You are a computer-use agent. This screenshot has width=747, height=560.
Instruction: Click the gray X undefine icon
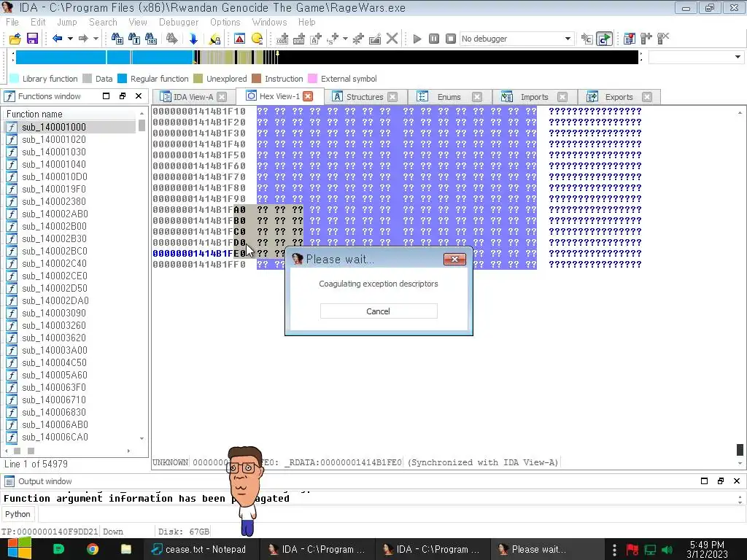(392, 39)
